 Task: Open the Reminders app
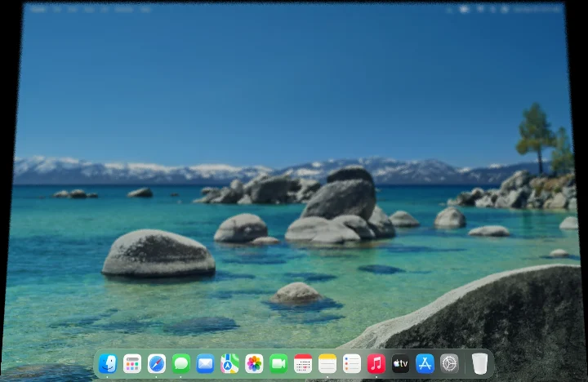point(352,363)
